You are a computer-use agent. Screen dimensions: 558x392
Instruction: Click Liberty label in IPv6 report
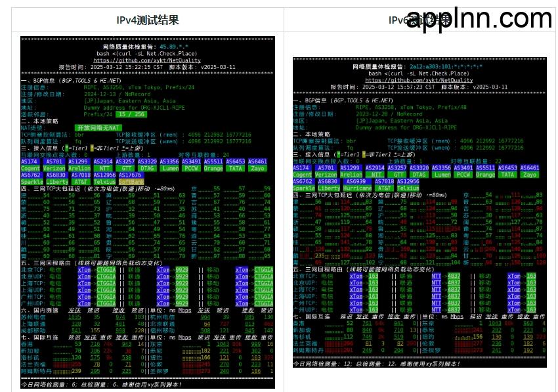pyautogui.click(x=329, y=188)
